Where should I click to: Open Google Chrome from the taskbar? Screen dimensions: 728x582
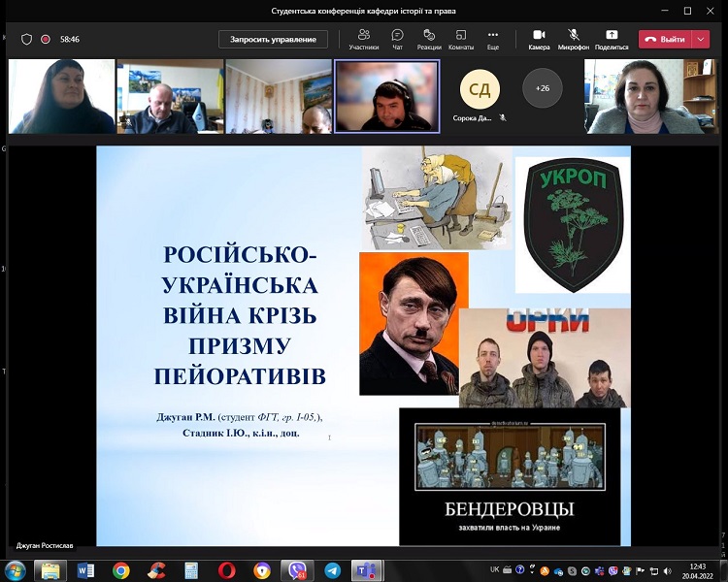(x=120, y=570)
